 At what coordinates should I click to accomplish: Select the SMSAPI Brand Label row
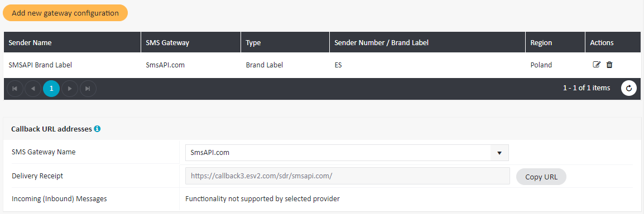click(x=322, y=65)
